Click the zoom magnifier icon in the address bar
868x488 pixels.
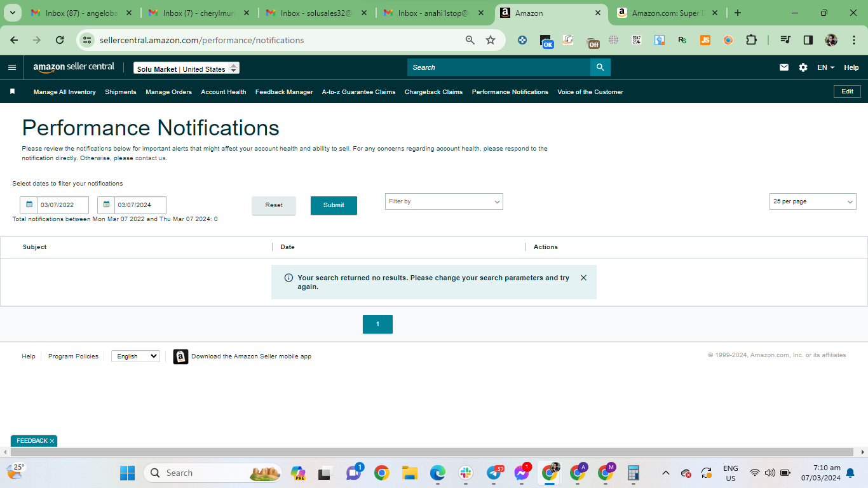[x=470, y=40]
